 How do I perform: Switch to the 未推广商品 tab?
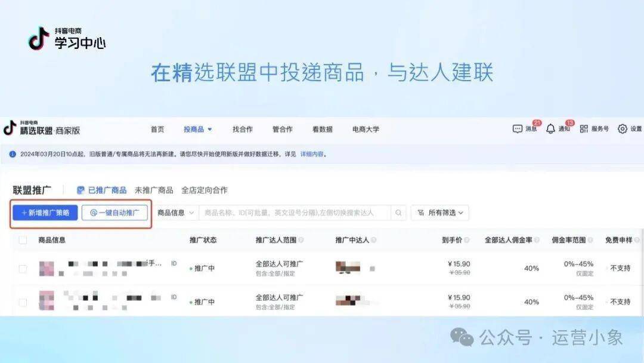point(154,190)
